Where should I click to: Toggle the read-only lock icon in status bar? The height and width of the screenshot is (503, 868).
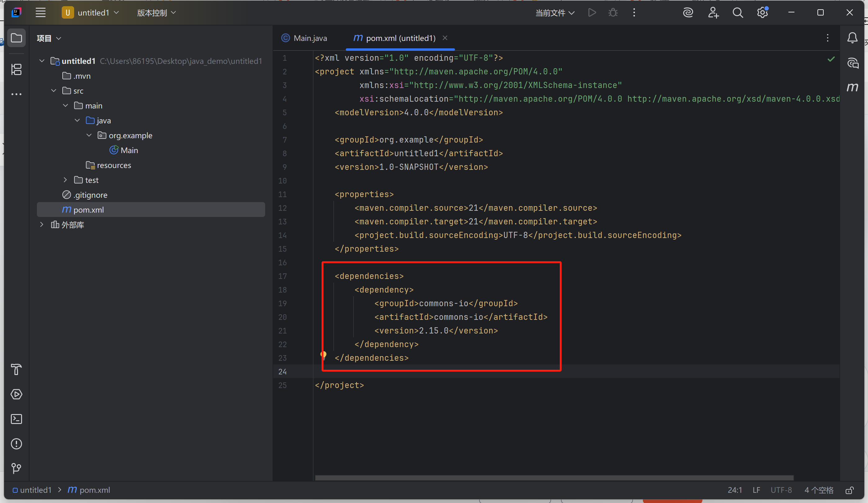pyautogui.click(x=850, y=490)
